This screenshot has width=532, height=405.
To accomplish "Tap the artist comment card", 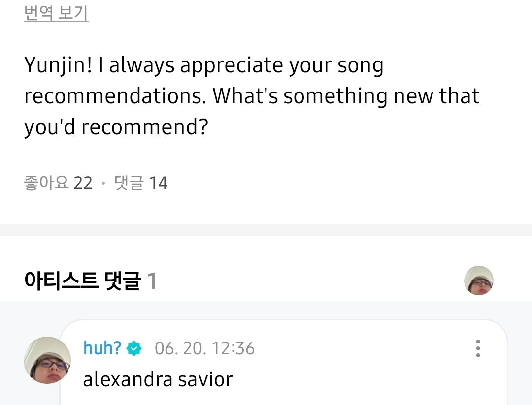I will (x=284, y=362).
